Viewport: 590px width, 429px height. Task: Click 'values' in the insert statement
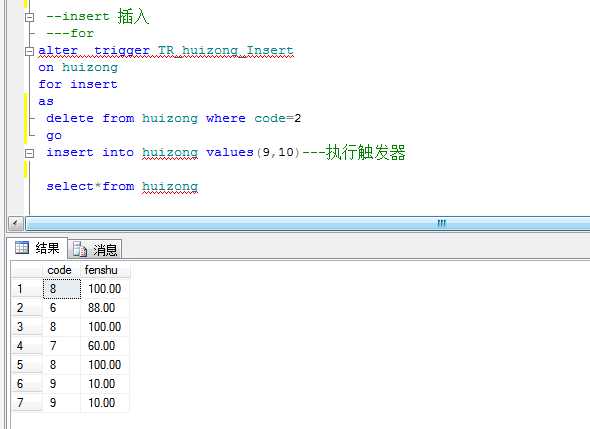(230, 152)
